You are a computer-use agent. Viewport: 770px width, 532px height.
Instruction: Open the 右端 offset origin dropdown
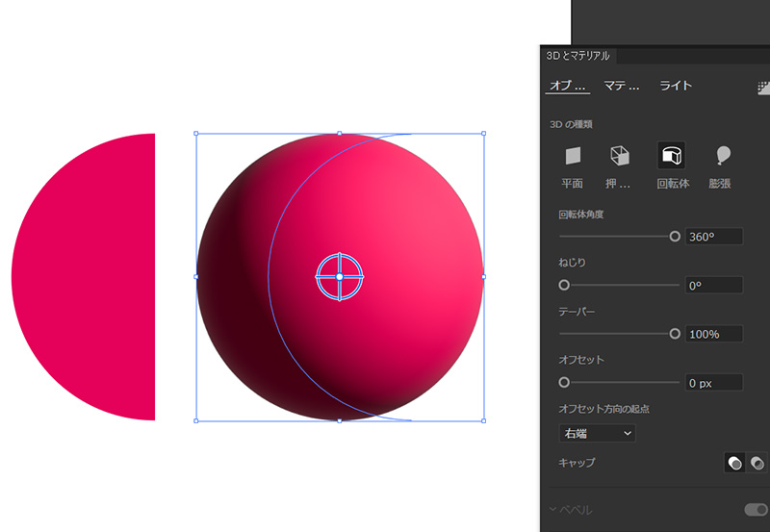click(597, 433)
